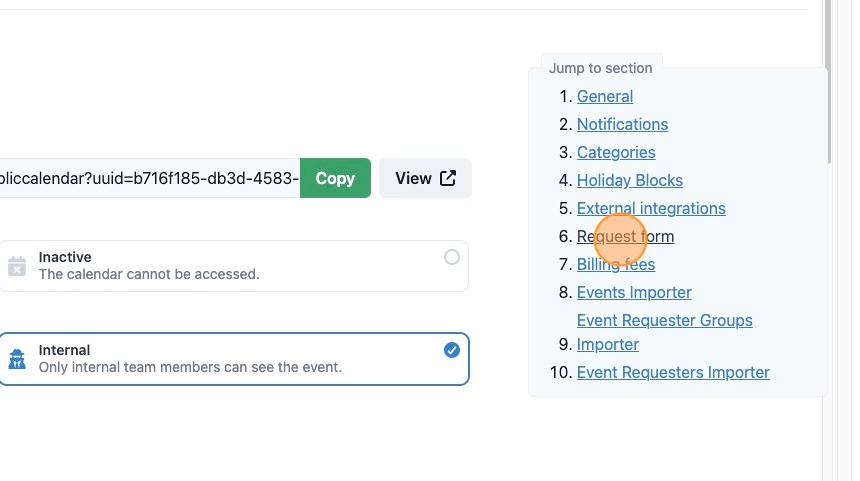Jump to the Notifications section

pyautogui.click(x=622, y=125)
